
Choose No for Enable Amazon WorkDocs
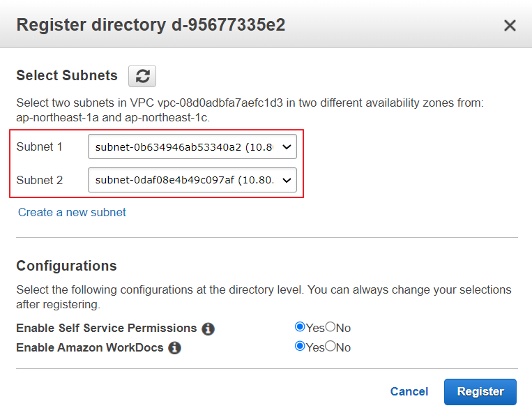(x=330, y=346)
